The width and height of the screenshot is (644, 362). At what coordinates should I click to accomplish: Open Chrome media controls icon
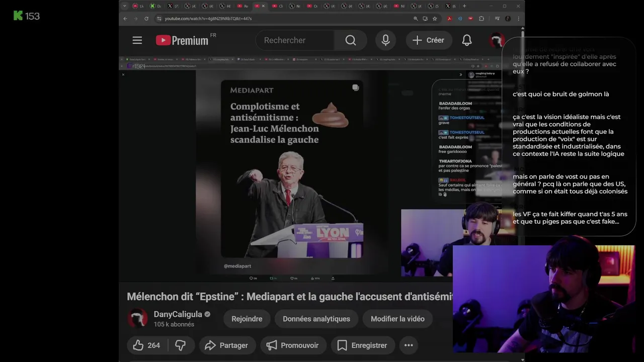point(497,19)
